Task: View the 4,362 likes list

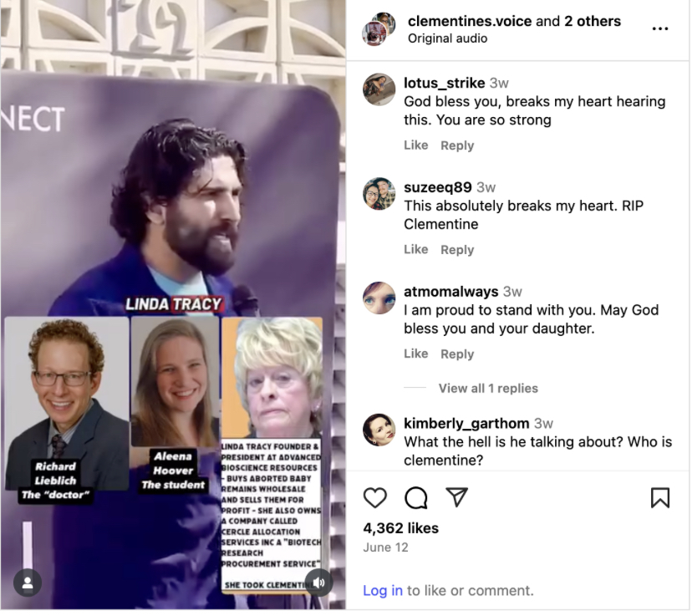Action: [400, 528]
